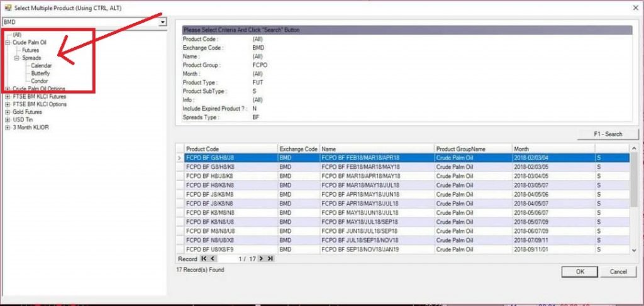Select Condor spread type in tree
The height and width of the screenshot is (306, 644).
click(x=40, y=81)
